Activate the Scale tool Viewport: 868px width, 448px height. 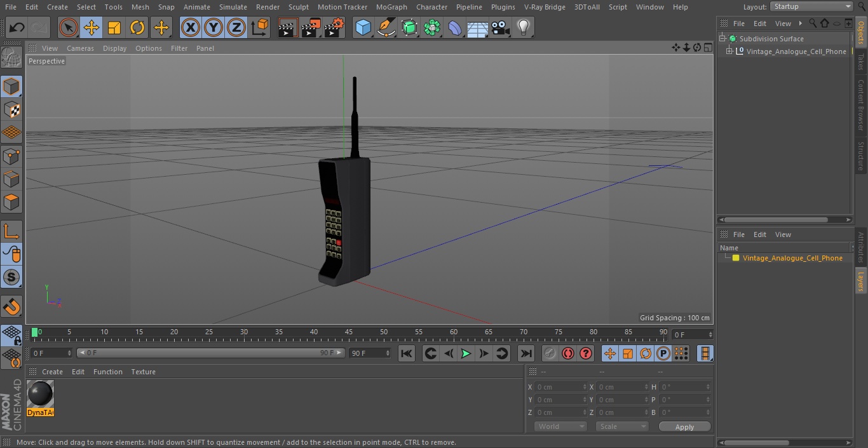pyautogui.click(x=114, y=27)
